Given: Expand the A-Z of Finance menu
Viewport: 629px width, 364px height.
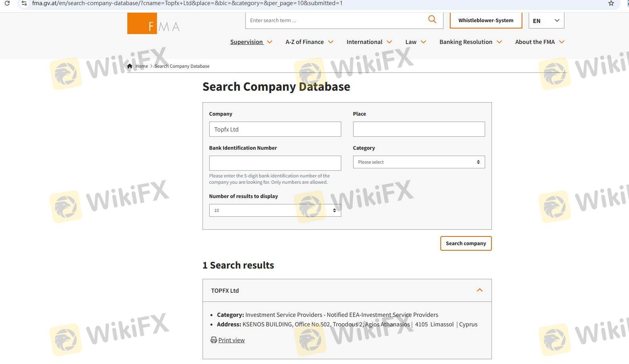Looking at the screenshot, I should 309,42.
